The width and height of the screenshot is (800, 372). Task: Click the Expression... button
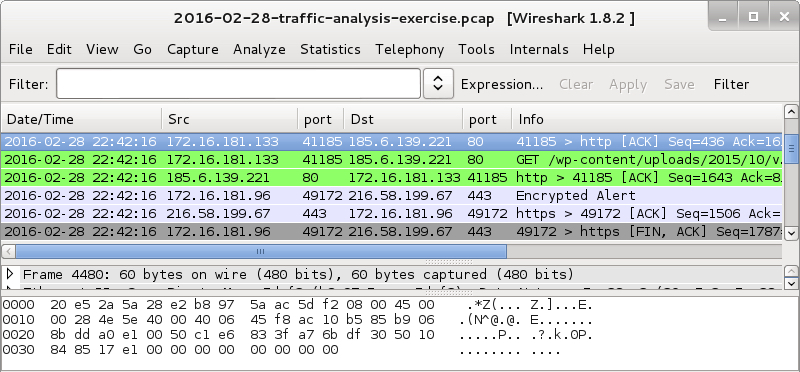coord(502,84)
